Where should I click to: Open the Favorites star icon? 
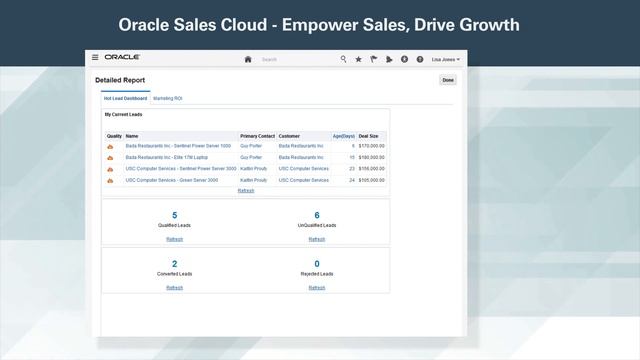tap(358, 59)
